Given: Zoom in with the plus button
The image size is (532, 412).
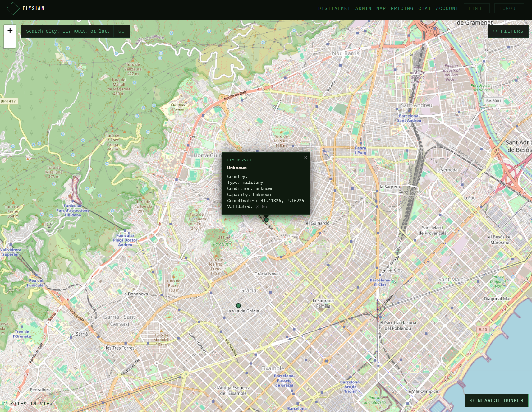Looking at the screenshot, I should pyautogui.click(x=10, y=30).
